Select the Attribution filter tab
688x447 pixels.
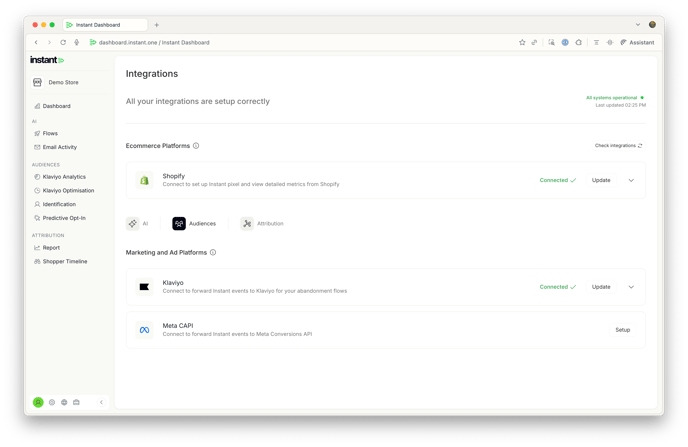coord(262,224)
